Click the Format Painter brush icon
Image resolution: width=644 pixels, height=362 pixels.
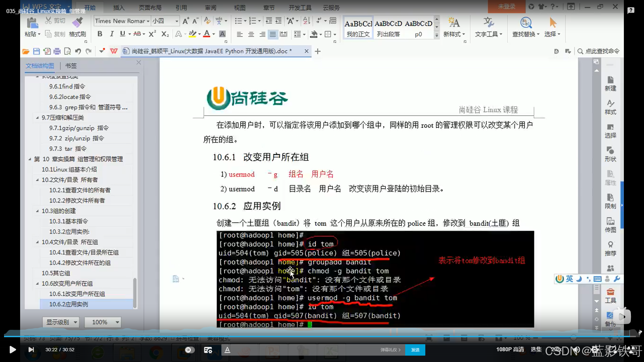(x=77, y=22)
